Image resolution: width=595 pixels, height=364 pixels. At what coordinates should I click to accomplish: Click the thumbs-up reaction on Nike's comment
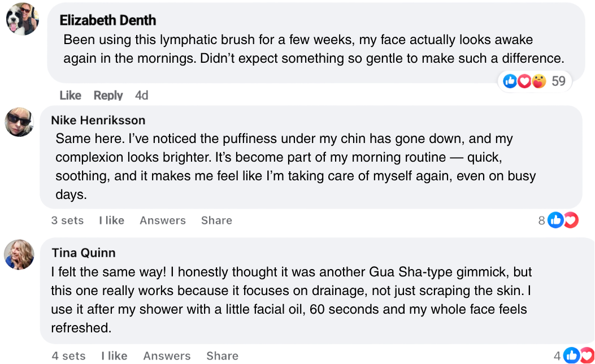(x=556, y=220)
